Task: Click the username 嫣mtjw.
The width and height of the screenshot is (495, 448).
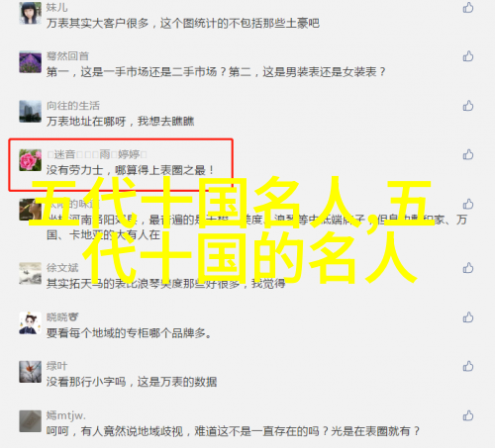Action: tap(66, 415)
